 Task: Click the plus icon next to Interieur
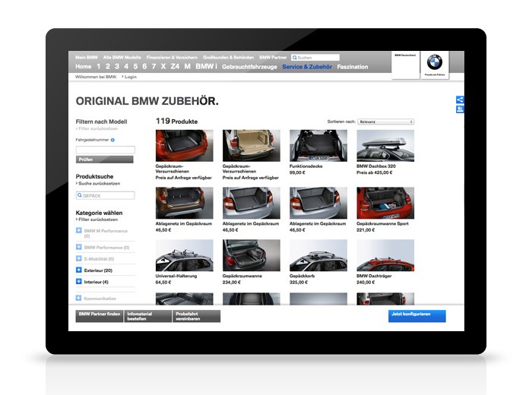tap(79, 282)
